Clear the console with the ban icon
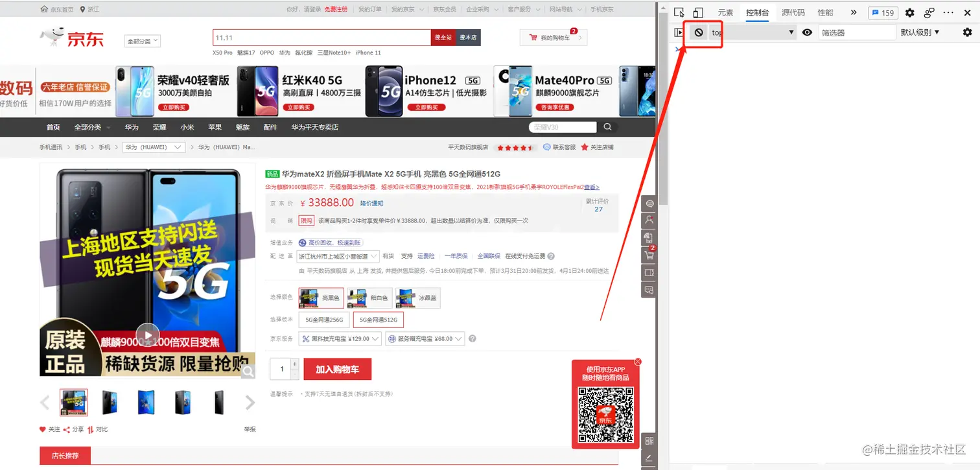Viewport: 980px width, 470px height. click(699, 32)
